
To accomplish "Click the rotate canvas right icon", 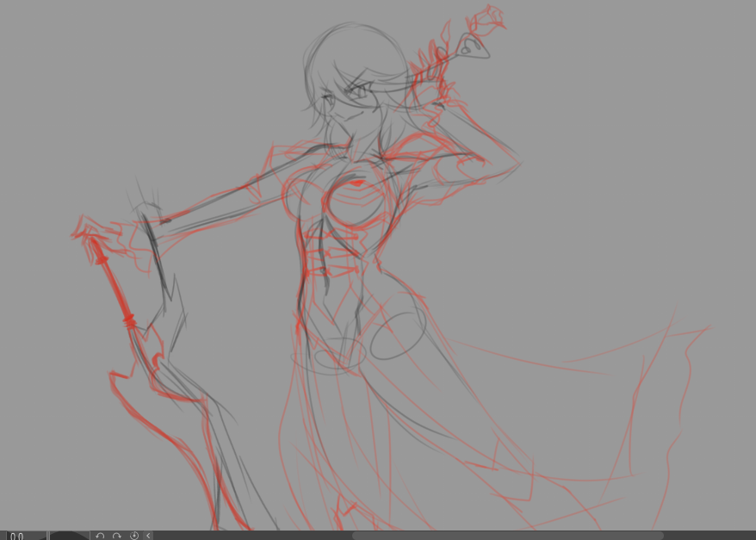I will (117, 535).
